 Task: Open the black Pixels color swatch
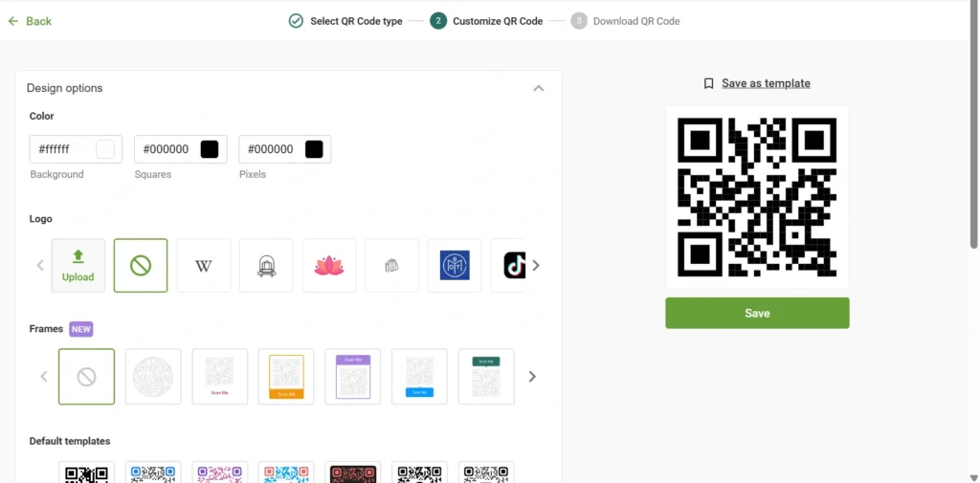pyautogui.click(x=314, y=149)
